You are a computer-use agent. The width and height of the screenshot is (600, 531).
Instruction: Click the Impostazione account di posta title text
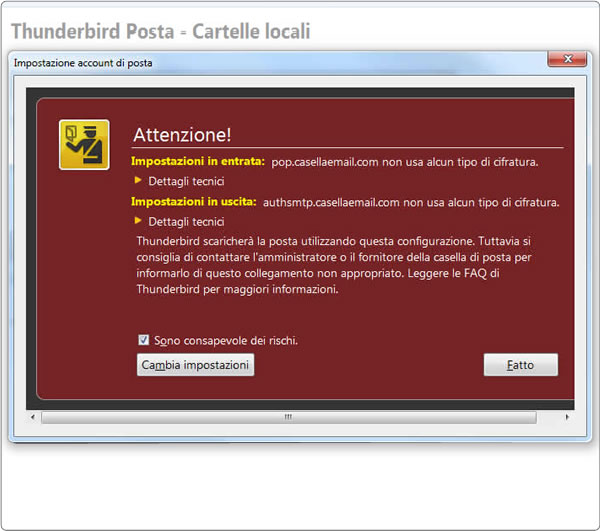[x=83, y=63]
